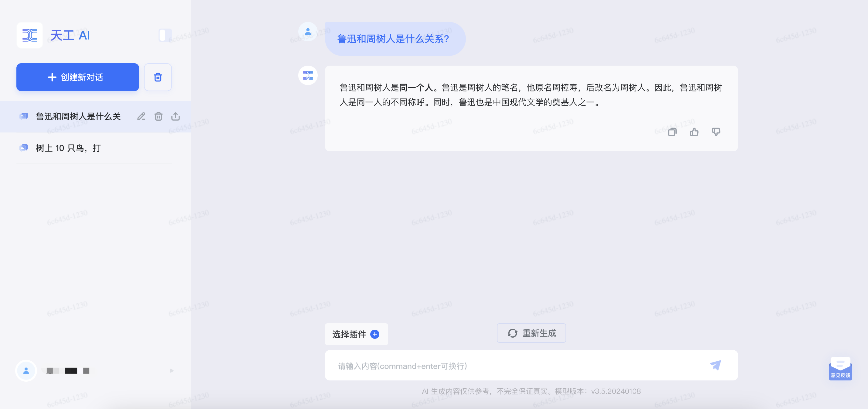Send message with the paper plane icon
The height and width of the screenshot is (409, 868).
pyautogui.click(x=715, y=365)
